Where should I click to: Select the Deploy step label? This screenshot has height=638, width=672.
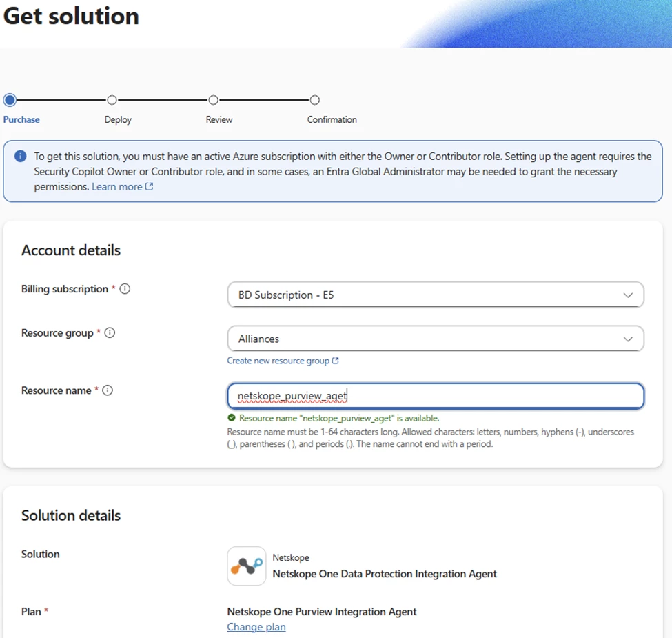tap(118, 119)
